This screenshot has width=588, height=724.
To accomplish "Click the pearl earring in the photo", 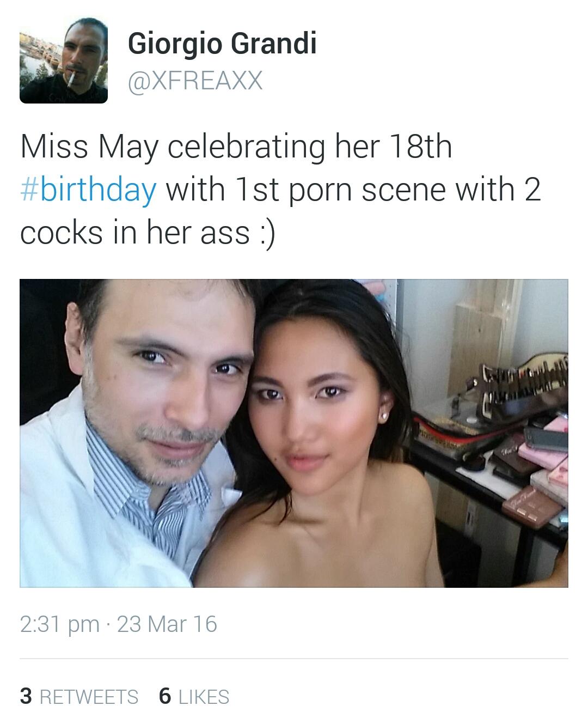I will tap(384, 416).
